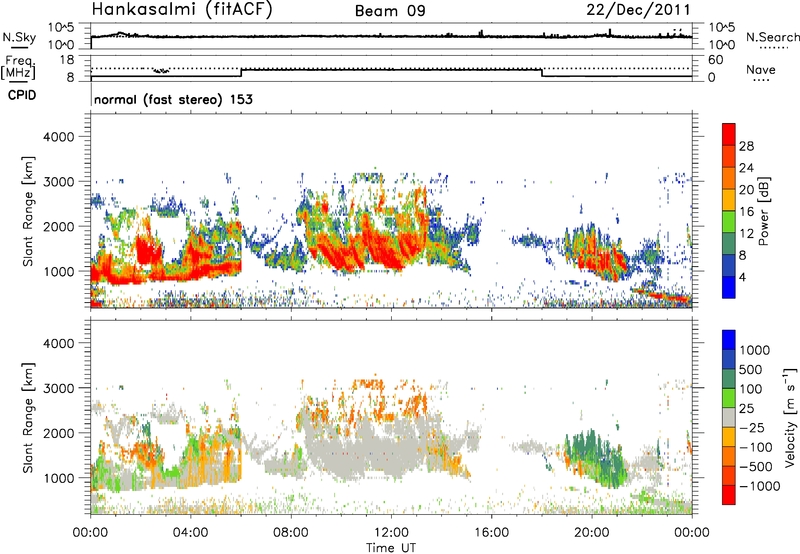Viewport: 800px width, 554px height.
Task: Click "500" on the Velocity color bar
Action: (751, 370)
